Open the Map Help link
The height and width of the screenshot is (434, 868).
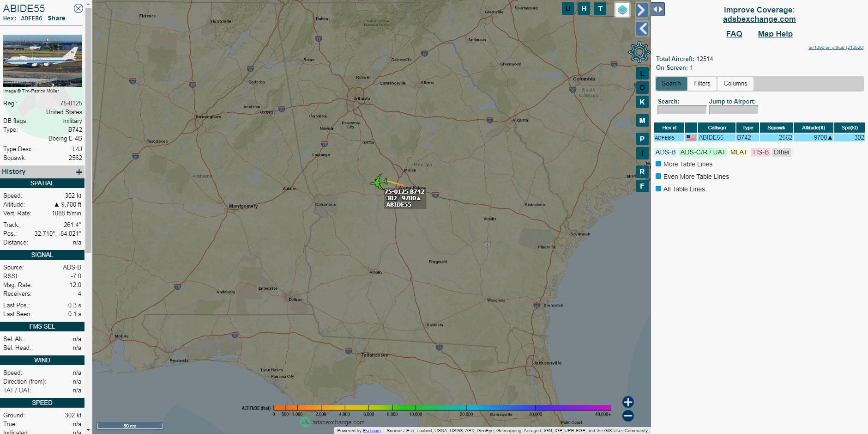click(775, 34)
